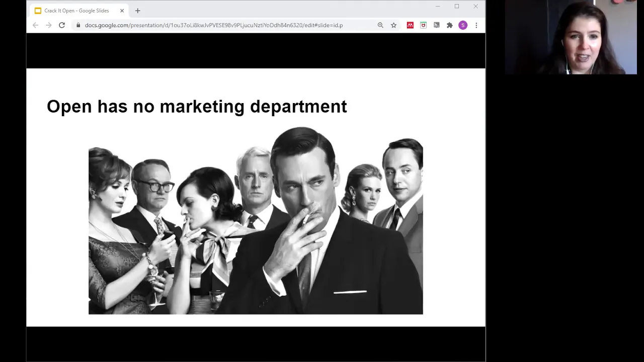Minimize the Chrome window
The width and height of the screenshot is (644, 362).
coord(437,7)
